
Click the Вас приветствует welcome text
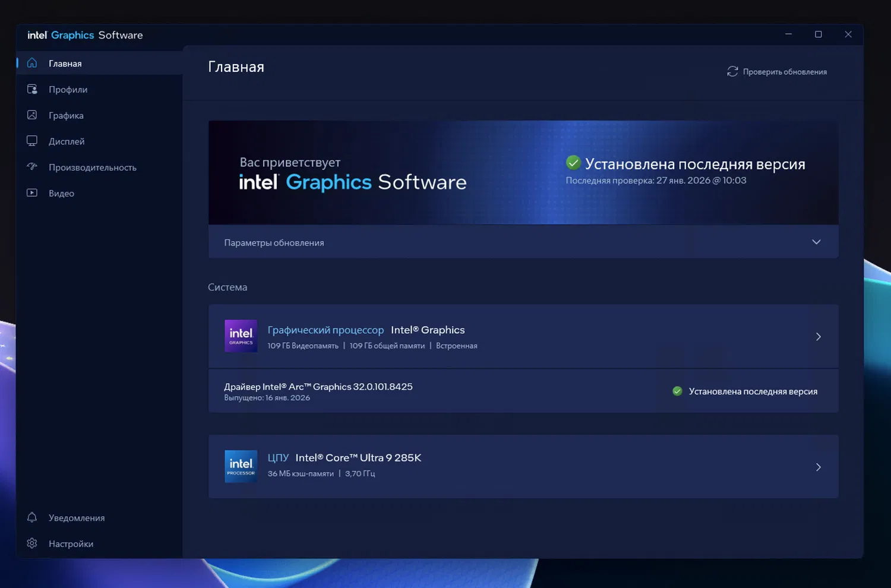tap(290, 162)
